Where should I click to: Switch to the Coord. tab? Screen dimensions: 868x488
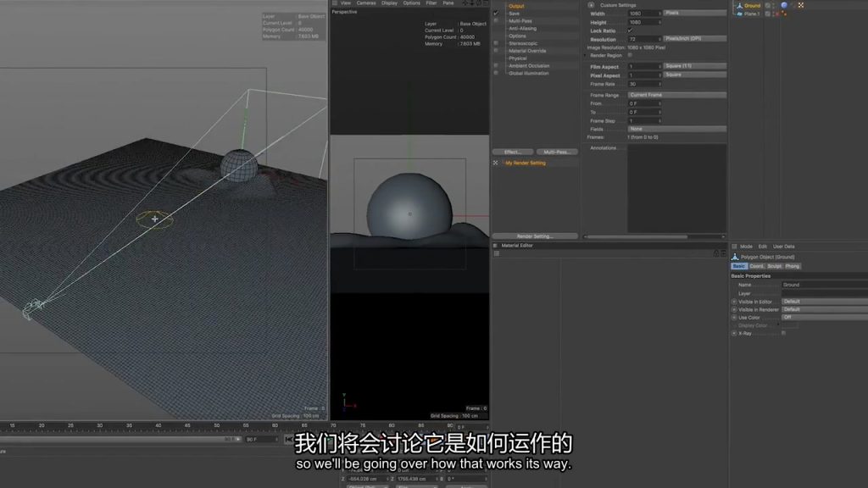click(756, 266)
